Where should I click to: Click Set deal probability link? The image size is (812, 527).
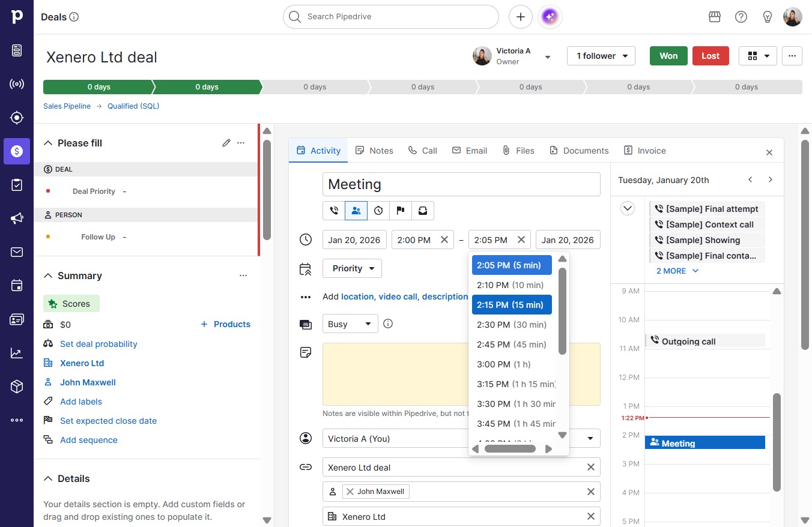pos(98,344)
